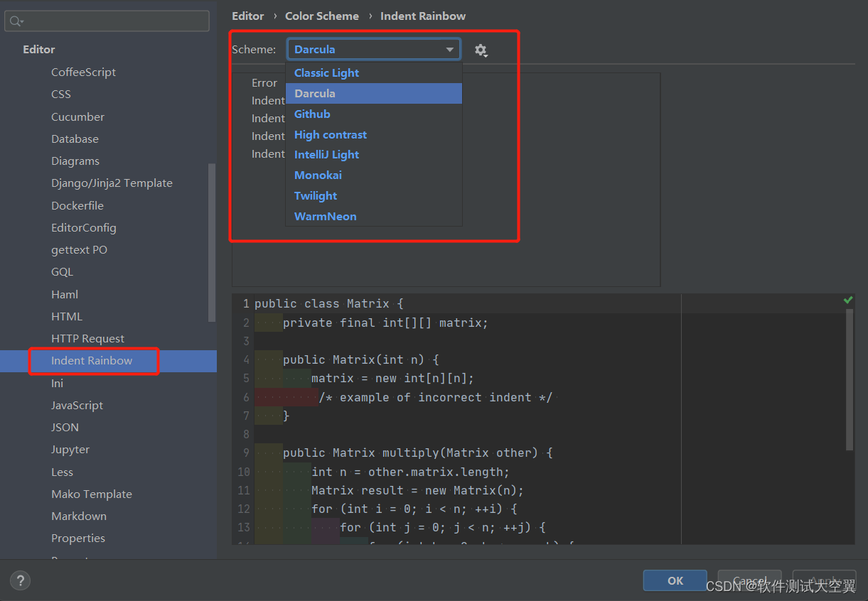Click the scheme actions gear icon
Viewport: 868px width, 601px height.
coord(481,50)
